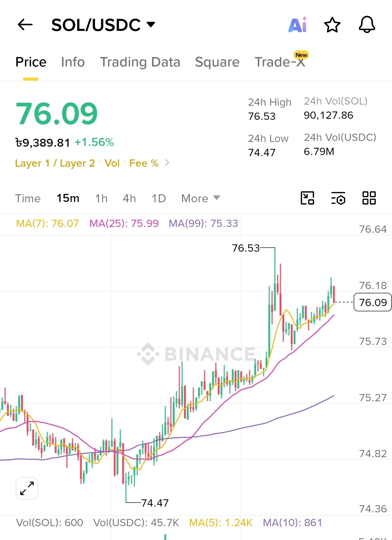Expand chart to fullscreen with arrows icon
Image resolution: width=392 pixels, height=540 pixels.
(27, 488)
